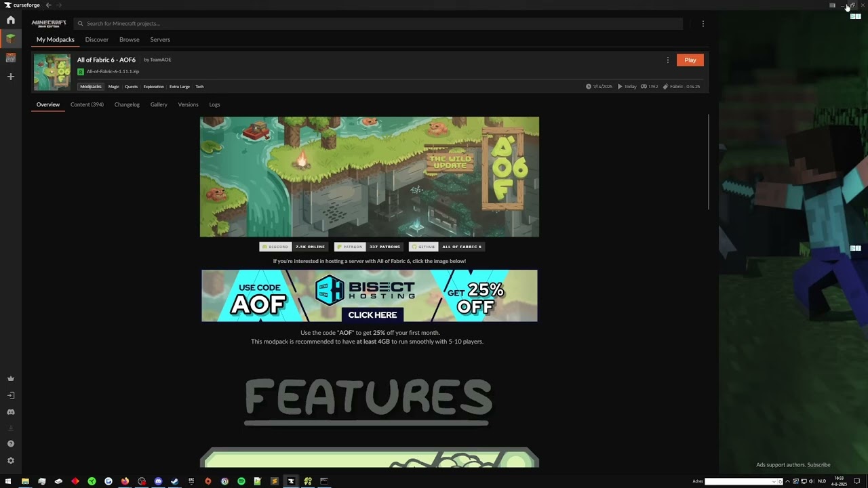Click the 1.19.2 game version text

click(x=653, y=87)
